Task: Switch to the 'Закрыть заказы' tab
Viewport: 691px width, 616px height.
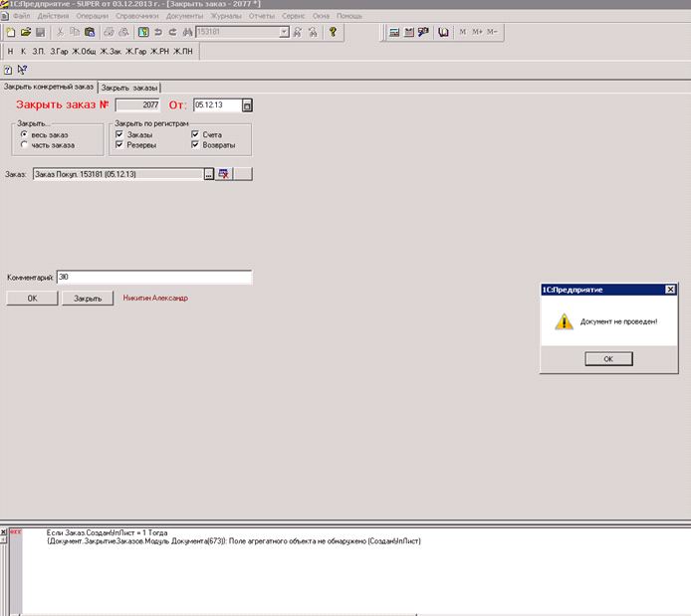Action: [129, 88]
